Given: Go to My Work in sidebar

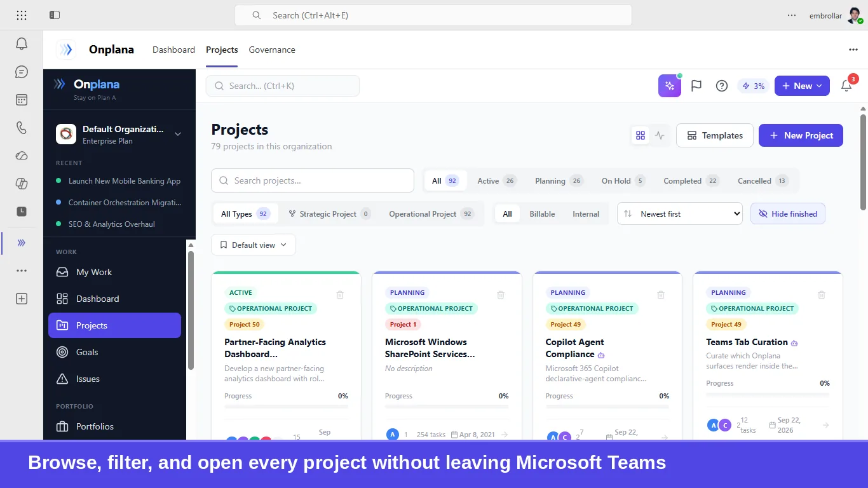Looking at the screenshot, I should pos(114,272).
